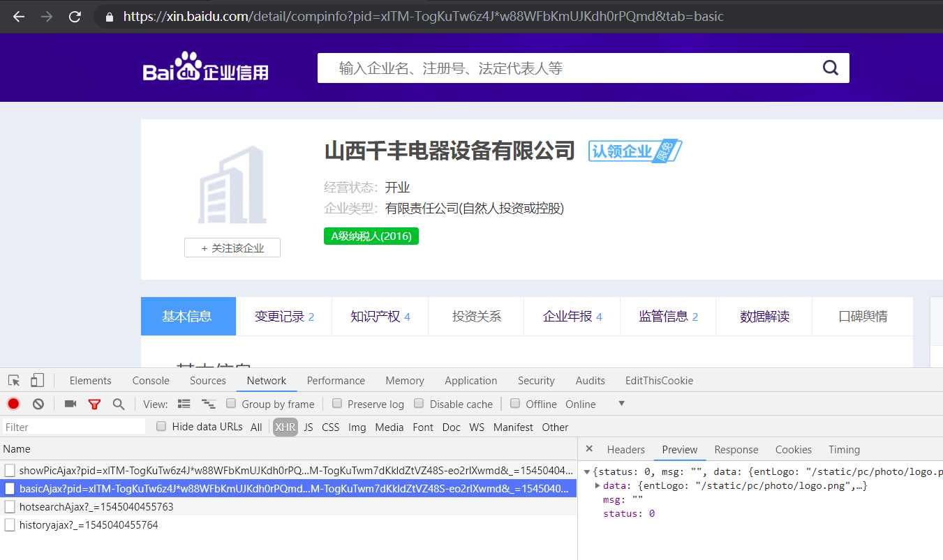
Task: Click the red record network log button
Action: [x=13, y=404]
